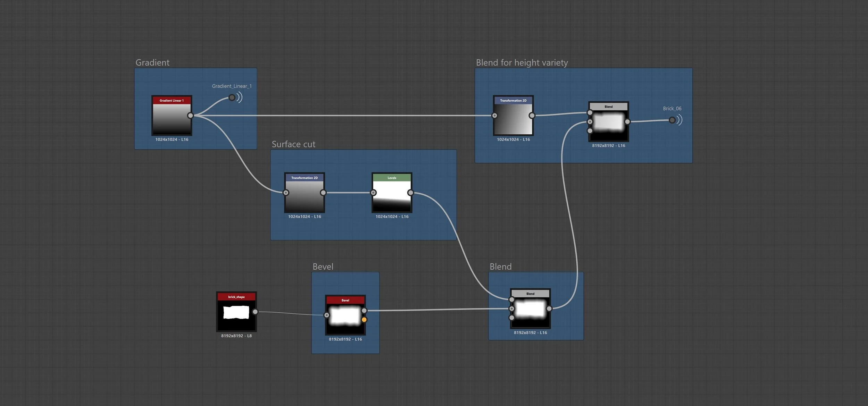Click the Levels node output pin
Image resolution: width=868 pixels, height=406 pixels.
click(x=410, y=193)
